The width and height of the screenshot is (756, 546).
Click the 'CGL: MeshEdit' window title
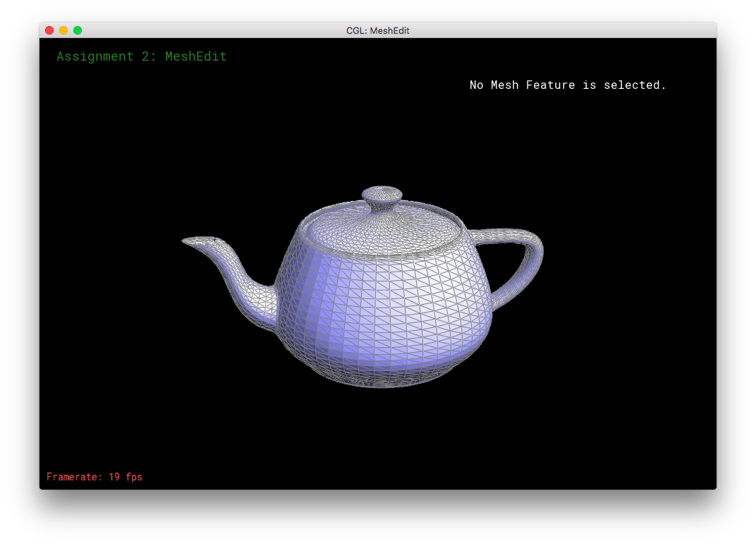[377, 31]
